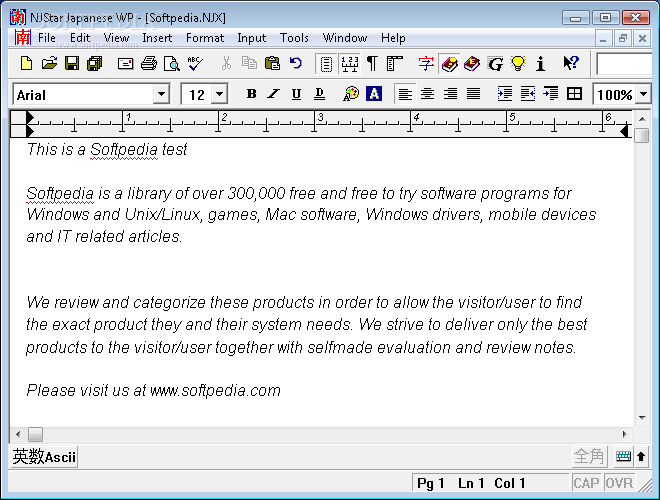
Task: Open the English dictionary book icon
Action: 472,64
